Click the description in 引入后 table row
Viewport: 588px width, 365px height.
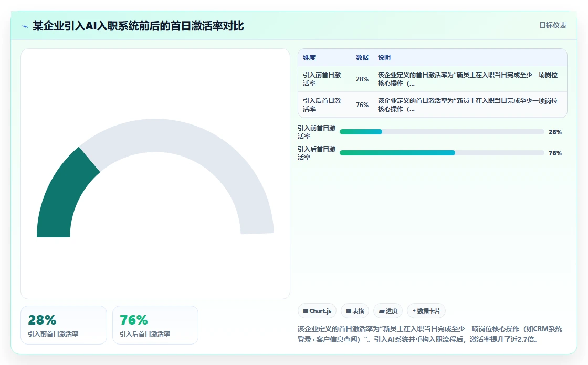468,105
